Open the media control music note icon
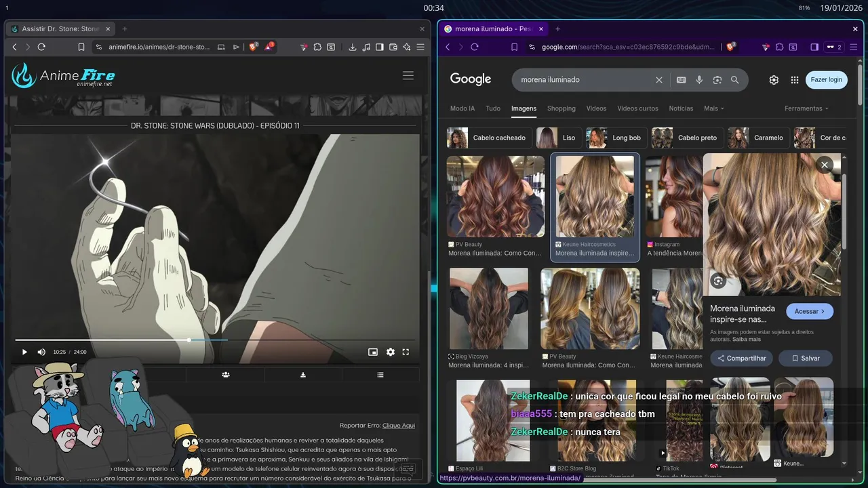This screenshot has height=488, width=868. [x=366, y=47]
